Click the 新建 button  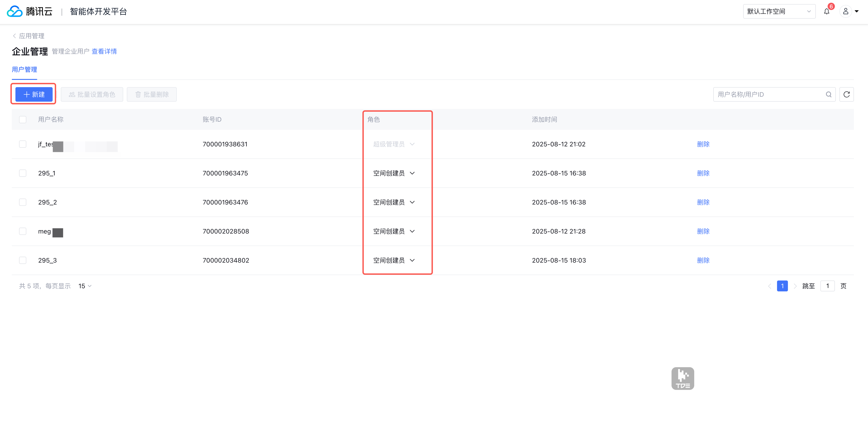[34, 94]
